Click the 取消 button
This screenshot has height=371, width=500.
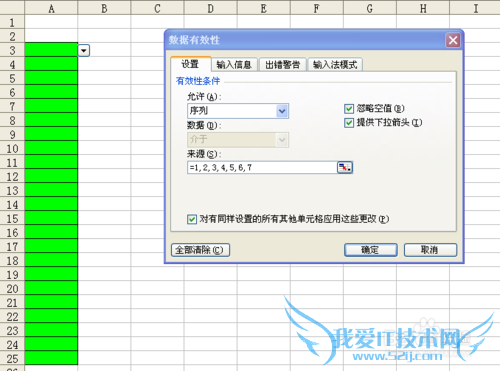click(x=430, y=250)
